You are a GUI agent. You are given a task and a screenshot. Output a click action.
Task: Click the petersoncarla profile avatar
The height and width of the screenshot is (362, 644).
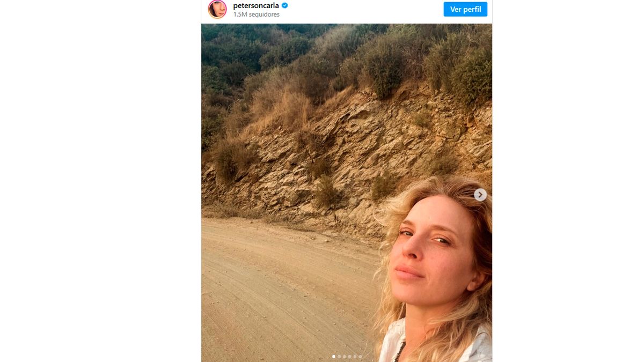point(217,9)
